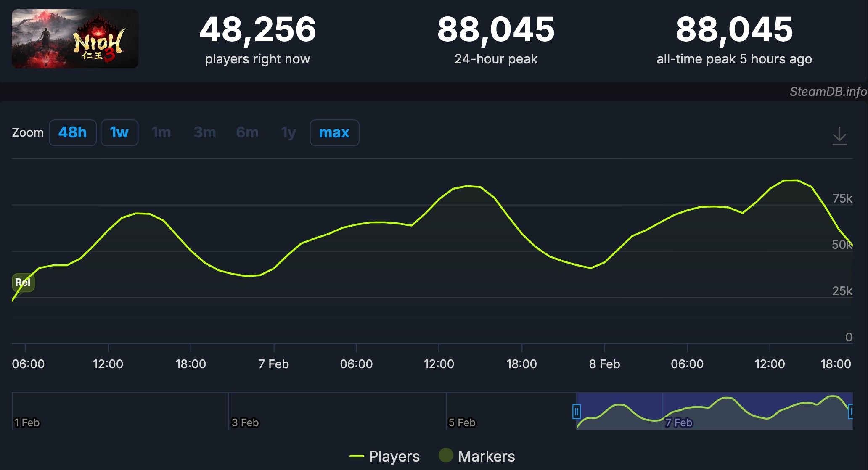Image resolution: width=868 pixels, height=470 pixels.
Task: Open the SteamDB.info credit link
Action: (x=828, y=92)
